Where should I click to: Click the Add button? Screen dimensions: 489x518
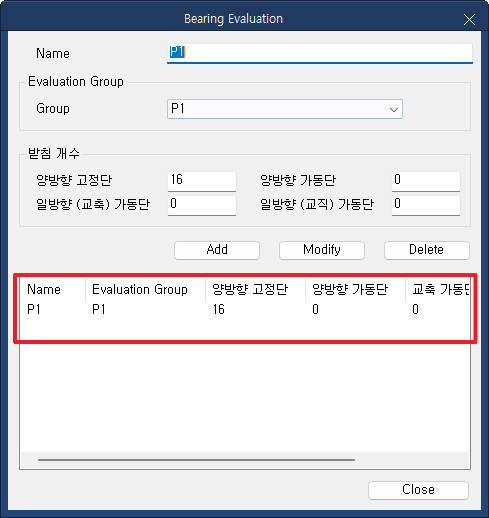[x=217, y=250]
